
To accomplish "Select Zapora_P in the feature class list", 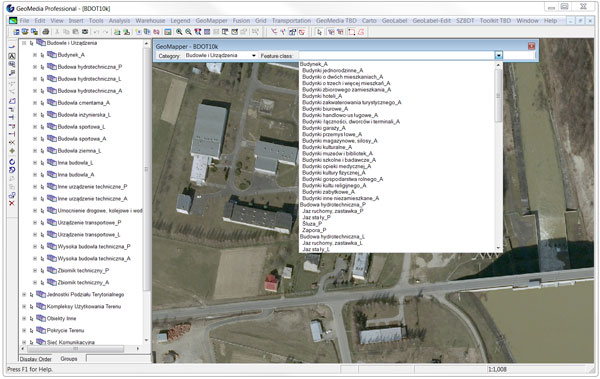I will click(x=314, y=230).
